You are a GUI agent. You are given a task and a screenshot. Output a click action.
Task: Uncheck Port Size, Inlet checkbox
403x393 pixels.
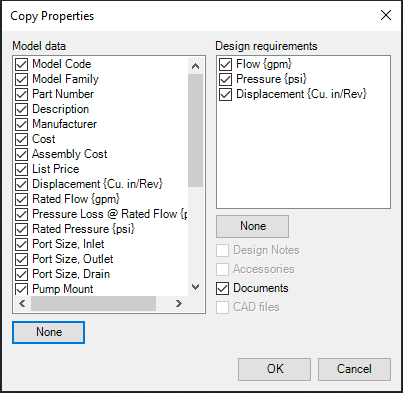tap(21, 244)
